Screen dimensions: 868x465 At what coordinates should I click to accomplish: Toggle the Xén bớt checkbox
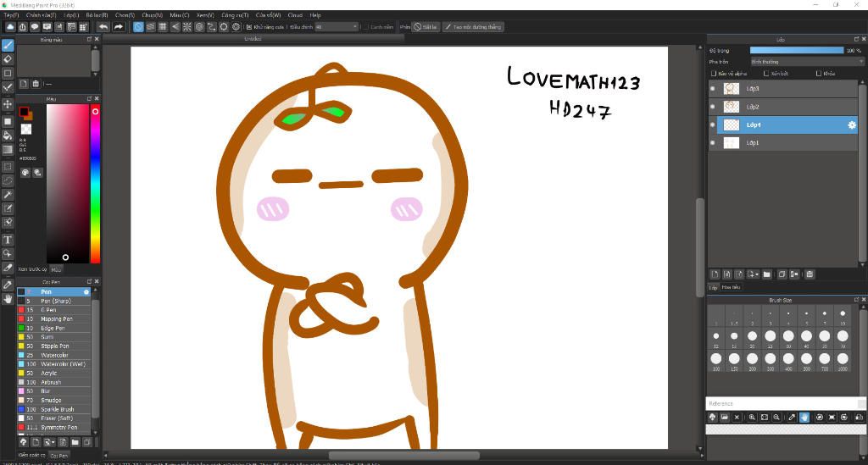click(x=766, y=74)
